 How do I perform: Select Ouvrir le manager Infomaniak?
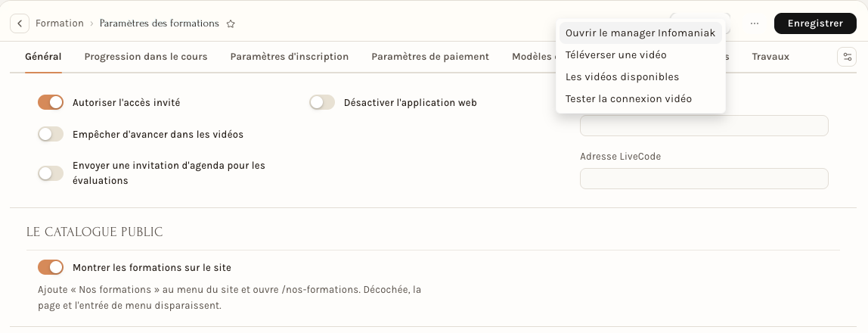(640, 33)
